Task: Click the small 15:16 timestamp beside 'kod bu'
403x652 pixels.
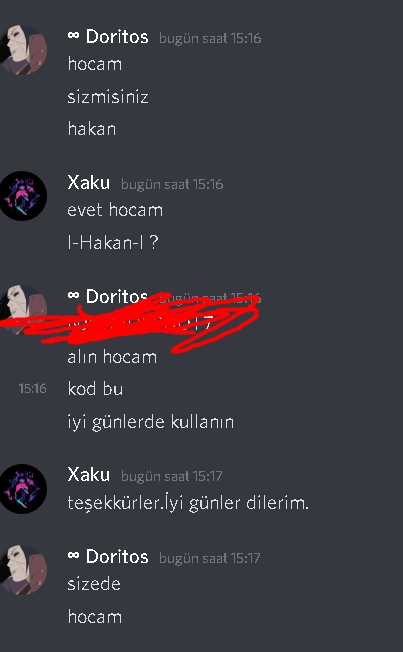Action: [x=32, y=388]
